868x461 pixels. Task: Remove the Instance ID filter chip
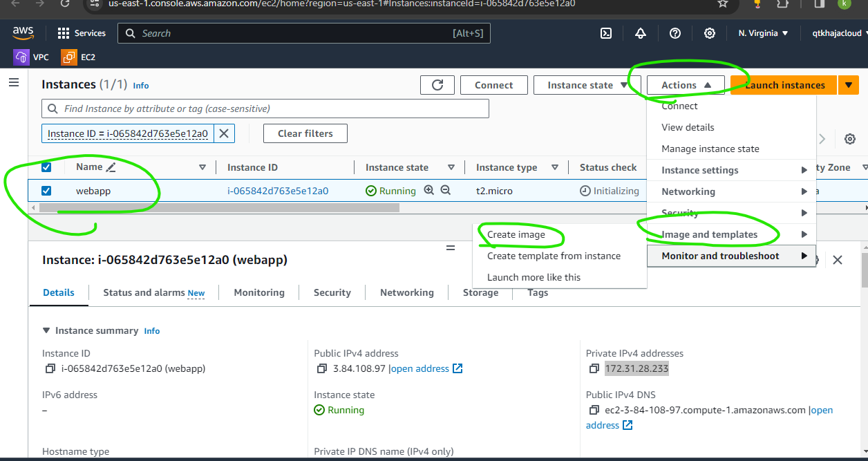(224, 133)
